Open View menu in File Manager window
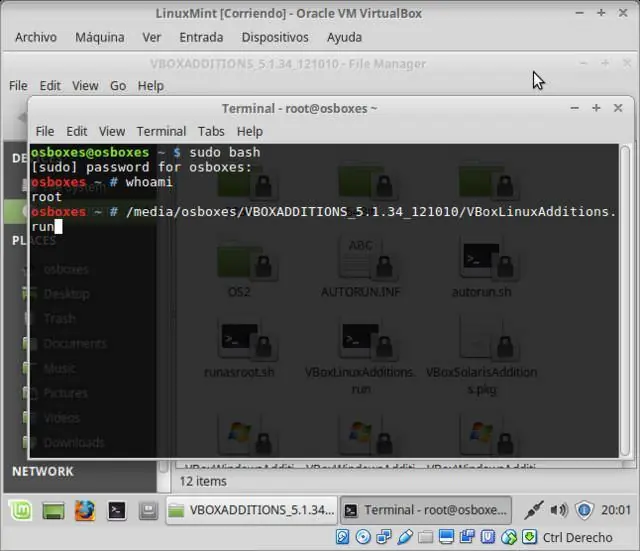Image resolution: width=640 pixels, height=551 pixels. click(x=85, y=86)
